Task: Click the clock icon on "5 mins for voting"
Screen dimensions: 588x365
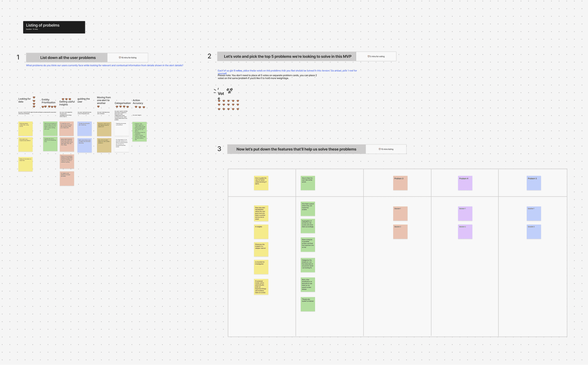Action: [x=368, y=56]
